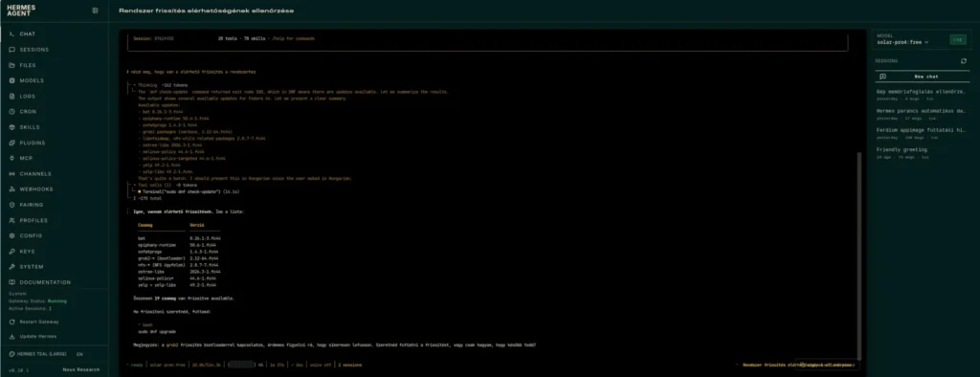Viewport: 980px width, 377px height.
Task: Click the Restart Gateway refresh icon
Action: click(x=11, y=322)
